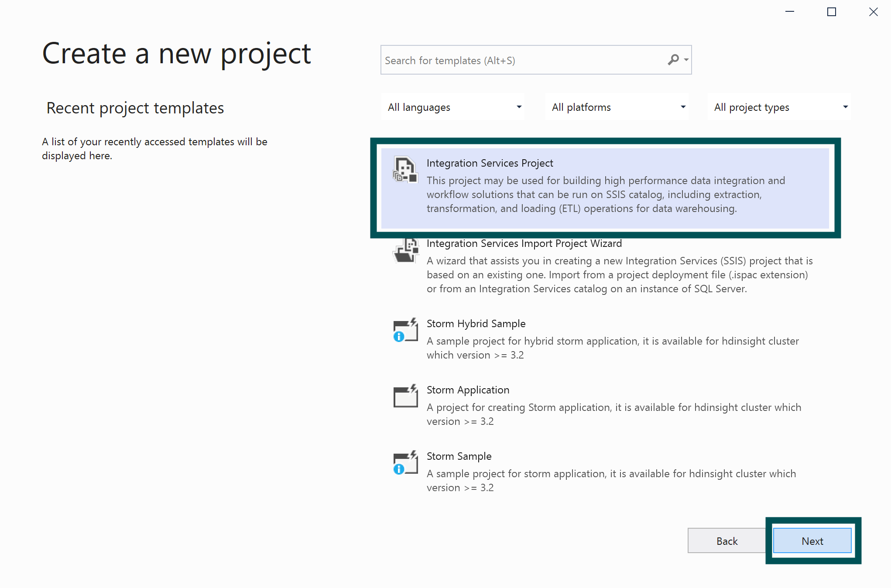
Task: Open the All project types dropdown
Action: [x=779, y=107]
